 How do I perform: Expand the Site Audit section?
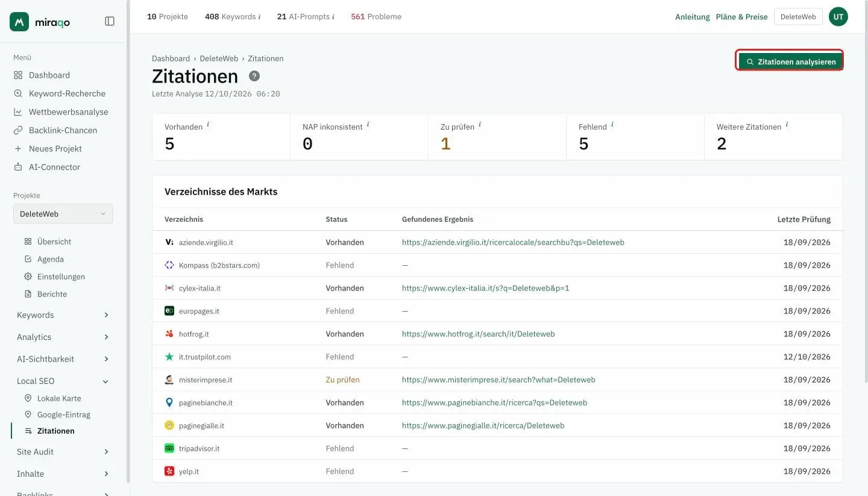[63, 452]
